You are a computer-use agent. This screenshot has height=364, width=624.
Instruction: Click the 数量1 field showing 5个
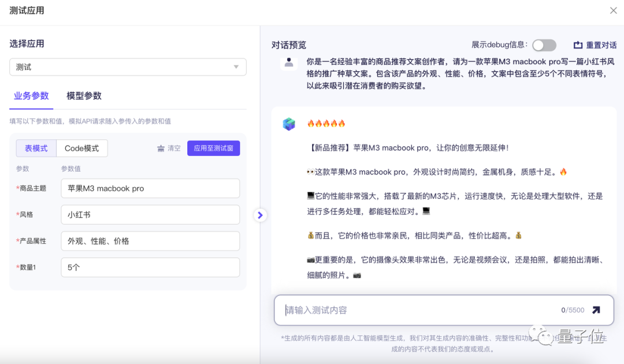point(150,267)
